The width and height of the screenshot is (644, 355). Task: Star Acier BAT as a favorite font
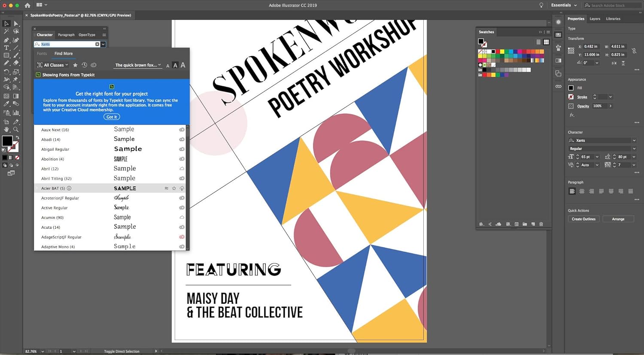point(174,188)
